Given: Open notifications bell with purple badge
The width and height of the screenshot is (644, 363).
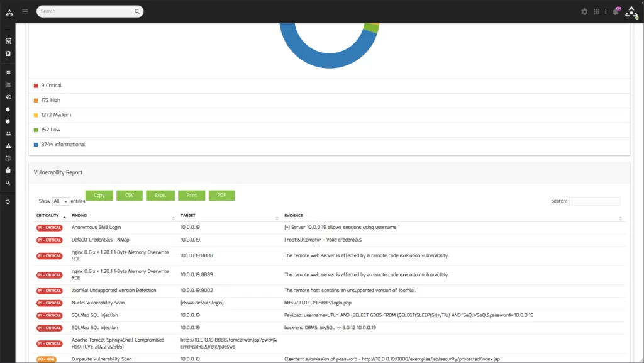Looking at the screenshot, I should point(616,11).
